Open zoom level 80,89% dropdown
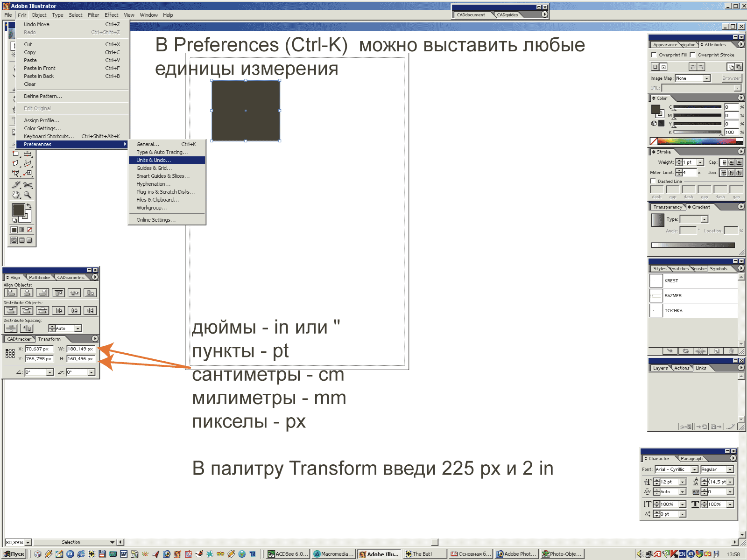Screen dimensions: 747x560 (x=28, y=542)
